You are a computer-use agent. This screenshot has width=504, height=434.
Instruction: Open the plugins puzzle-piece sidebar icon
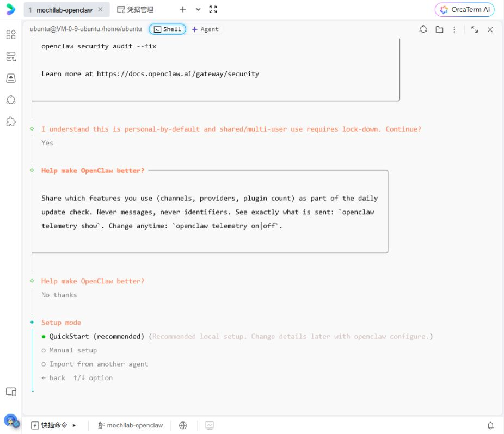click(11, 122)
